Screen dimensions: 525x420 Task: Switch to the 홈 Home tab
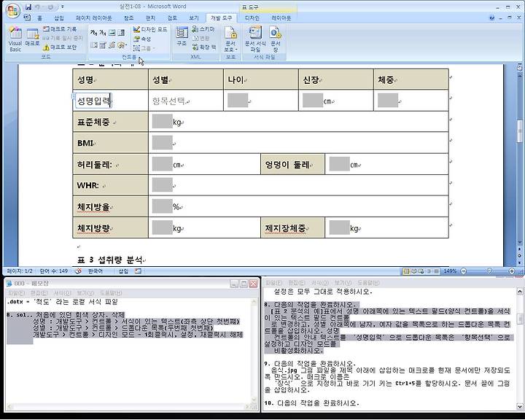39,18
